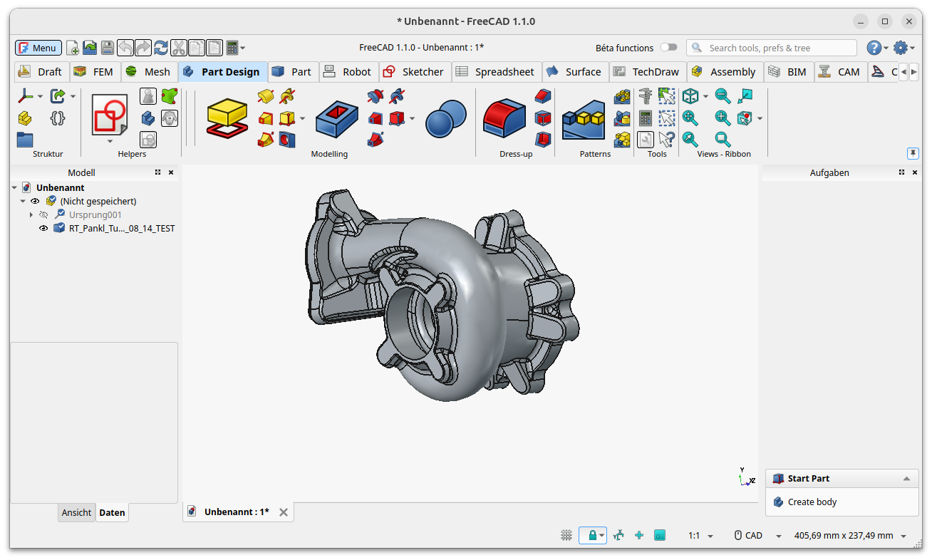Screen dimensions: 932x560
Task: Open the dropdown under Create sketch
Action: (x=110, y=141)
